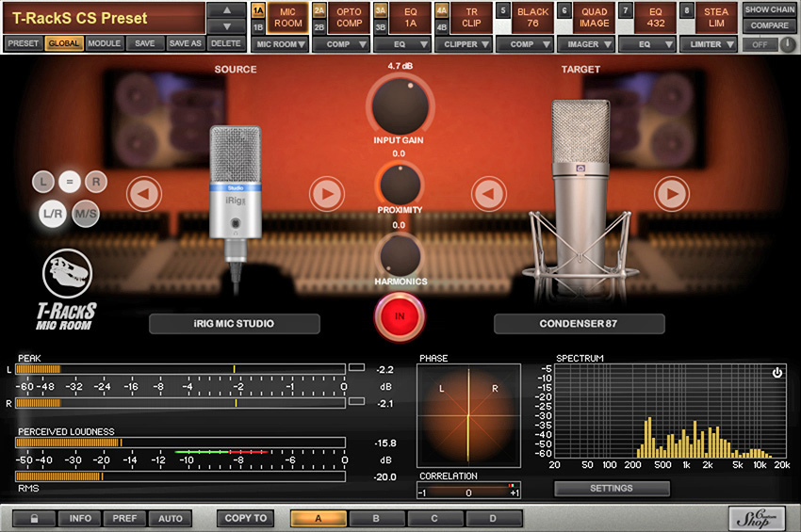Switch to snapshot A

[x=319, y=518]
